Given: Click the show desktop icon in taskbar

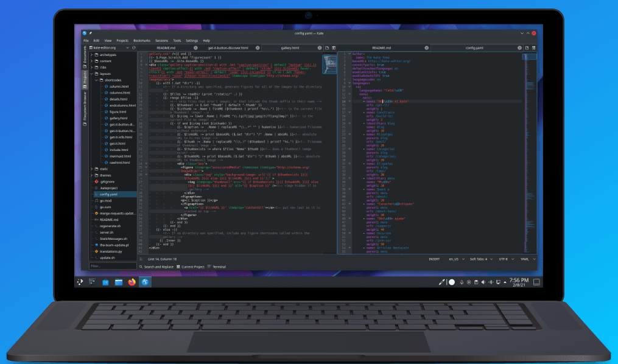Looking at the screenshot, I should (536, 282).
